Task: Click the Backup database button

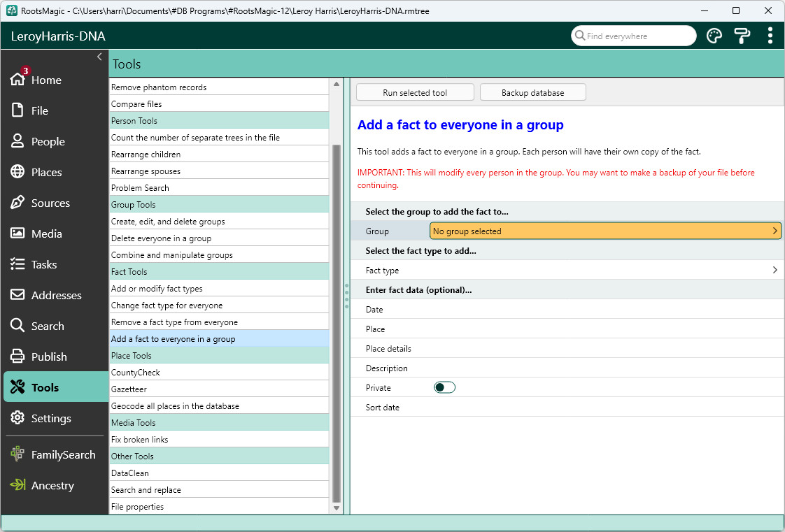Action: [x=532, y=92]
